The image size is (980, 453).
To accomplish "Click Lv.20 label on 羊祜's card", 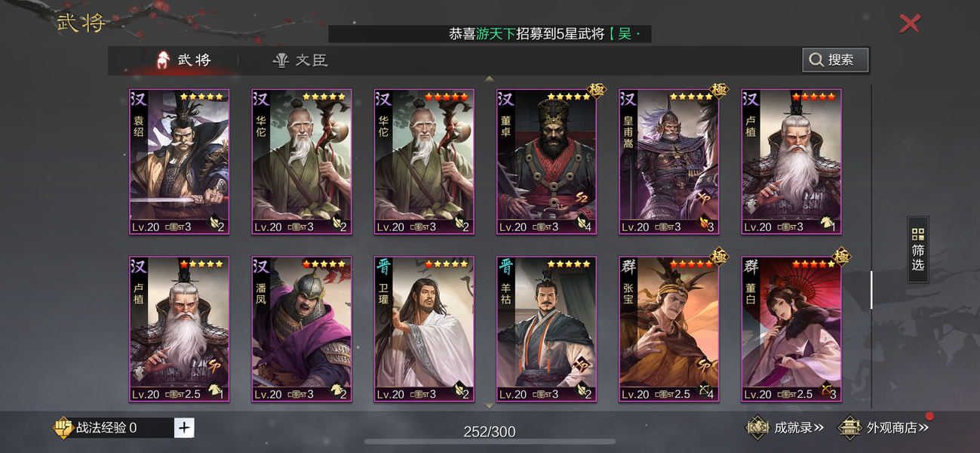I will pyautogui.click(x=513, y=394).
